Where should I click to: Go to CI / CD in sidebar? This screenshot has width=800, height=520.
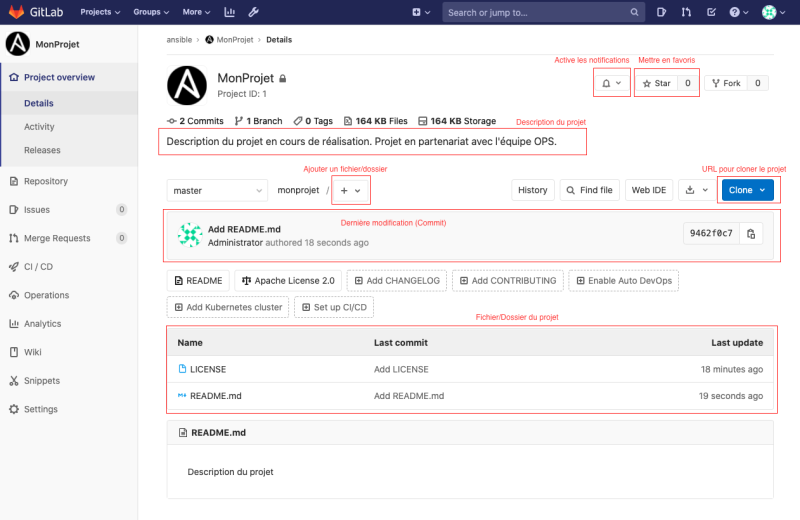coord(38,267)
